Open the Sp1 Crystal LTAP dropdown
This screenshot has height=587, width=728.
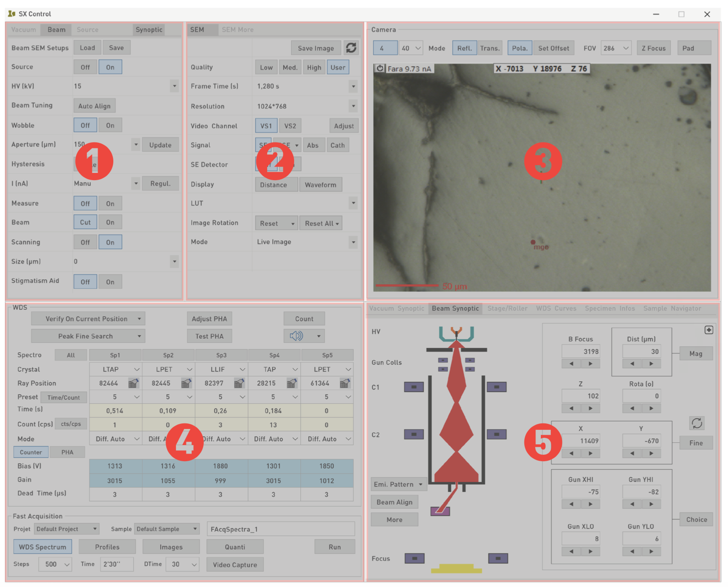(x=137, y=369)
